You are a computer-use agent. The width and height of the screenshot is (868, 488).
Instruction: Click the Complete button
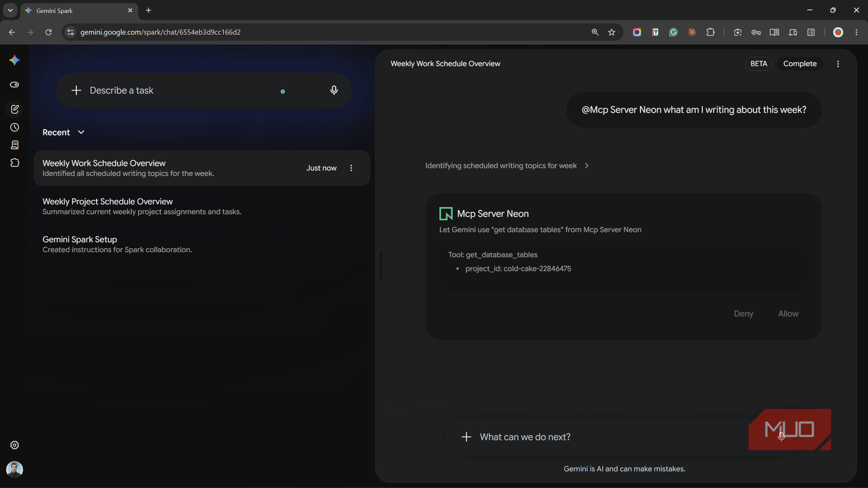click(x=800, y=64)
